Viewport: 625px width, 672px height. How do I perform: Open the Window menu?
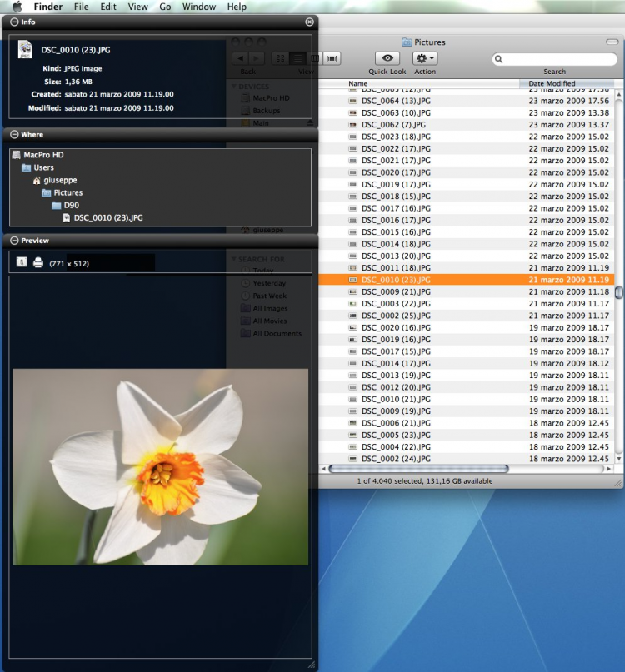click(198, 7)
